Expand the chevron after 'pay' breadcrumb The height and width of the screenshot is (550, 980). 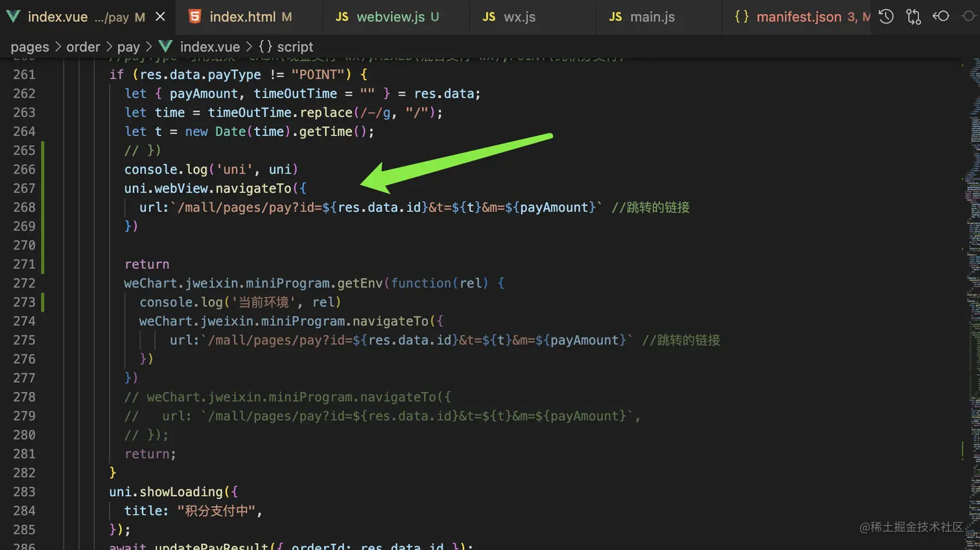[x=149, y=47]
